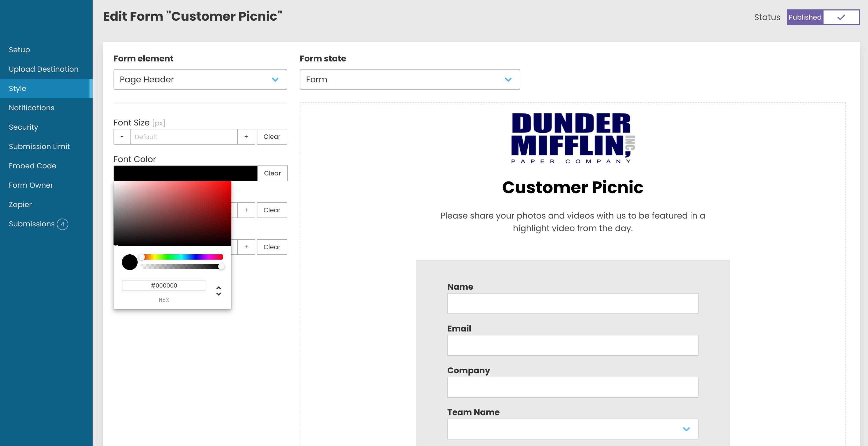Click the Font Color label
The height and width of the screenshot is (446, 868).
pyautogui.click(x=135, y=159)
